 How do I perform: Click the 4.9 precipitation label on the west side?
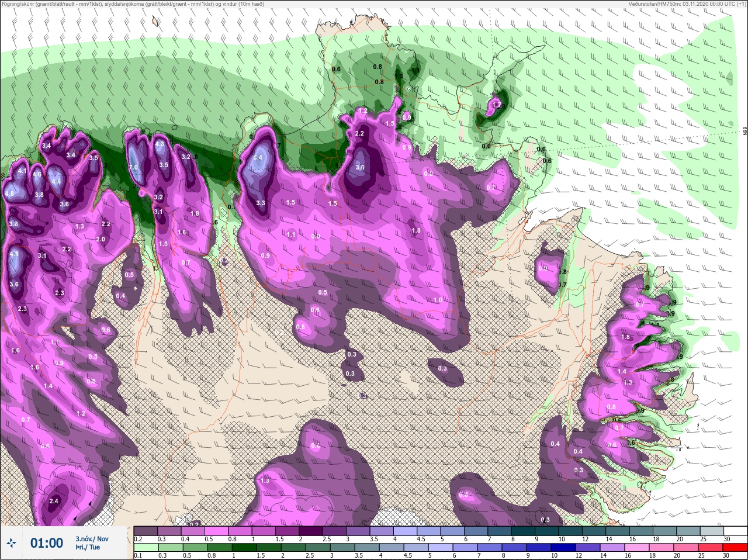pyautogui.click(x=15, y=254)
